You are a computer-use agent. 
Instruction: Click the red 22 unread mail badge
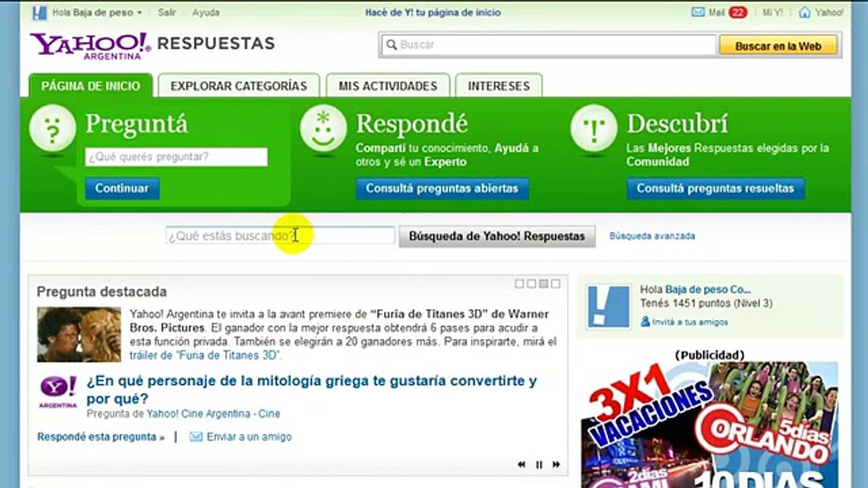coord(738,12)
